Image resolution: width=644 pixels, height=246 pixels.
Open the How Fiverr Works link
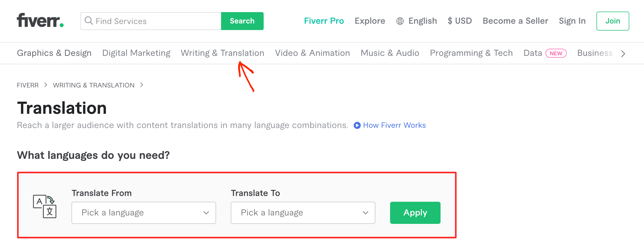394,125
